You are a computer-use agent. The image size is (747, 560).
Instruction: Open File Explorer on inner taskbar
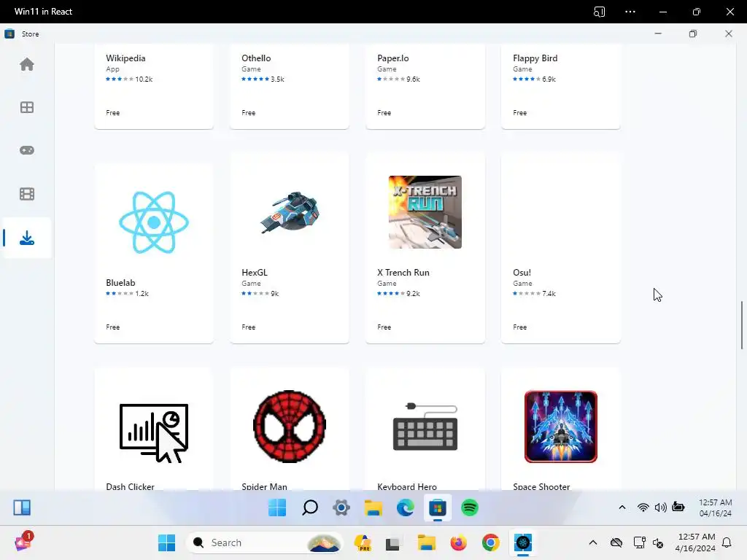(373, 507)
